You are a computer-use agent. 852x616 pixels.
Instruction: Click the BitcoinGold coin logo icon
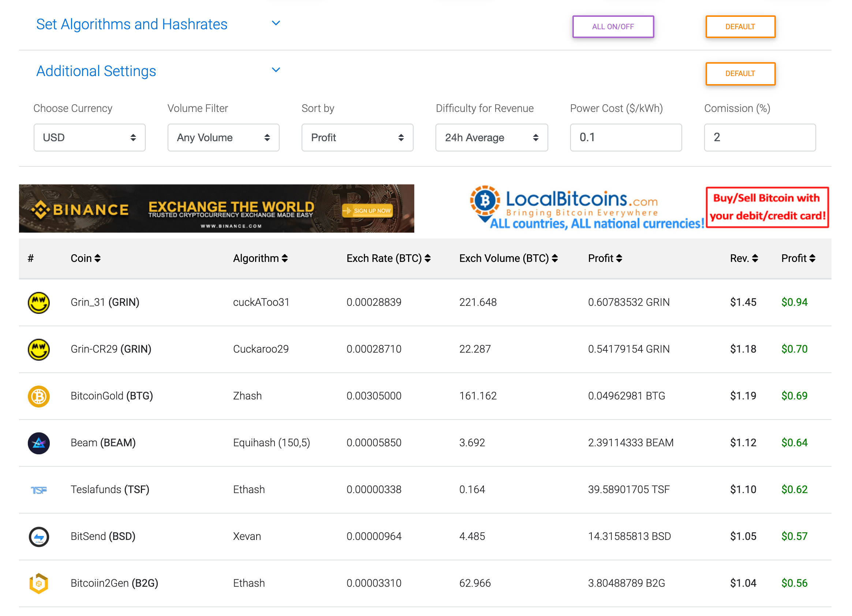coord(39,397)
